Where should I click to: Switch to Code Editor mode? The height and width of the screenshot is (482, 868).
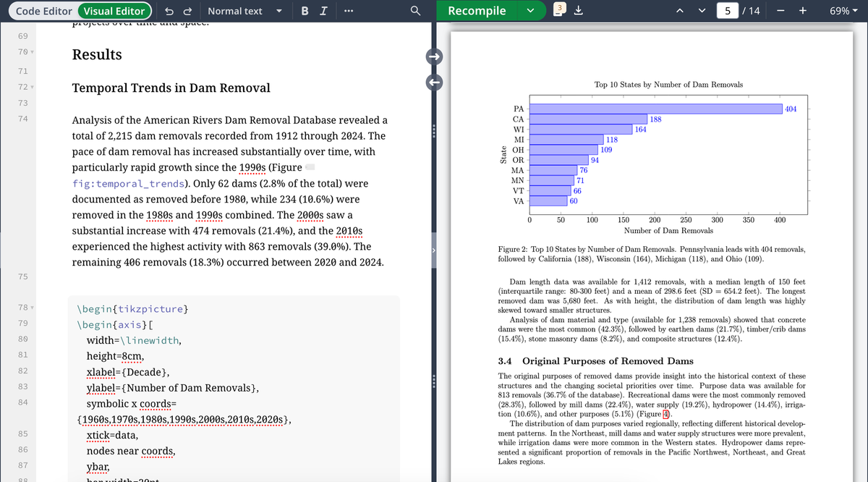43,11
